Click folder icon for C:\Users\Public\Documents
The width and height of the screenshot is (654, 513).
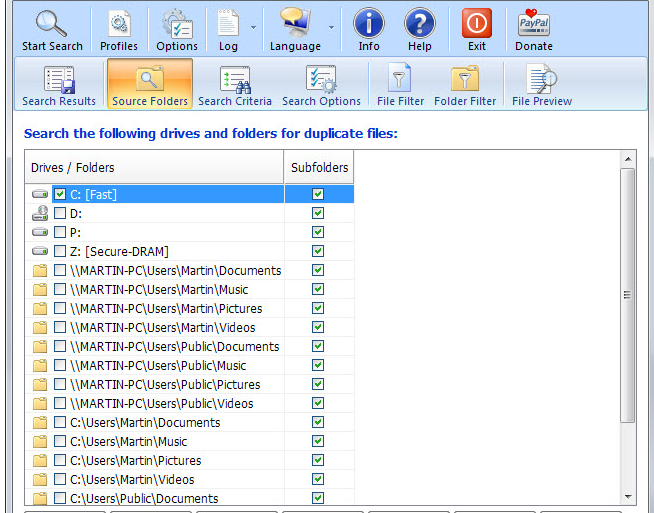[x=40, y=498]
